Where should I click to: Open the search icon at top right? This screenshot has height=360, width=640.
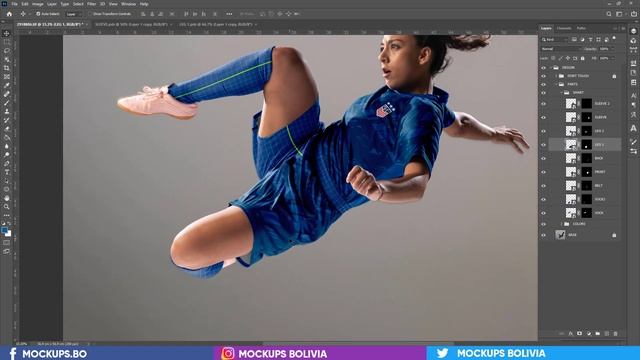(x=609, y=14)
